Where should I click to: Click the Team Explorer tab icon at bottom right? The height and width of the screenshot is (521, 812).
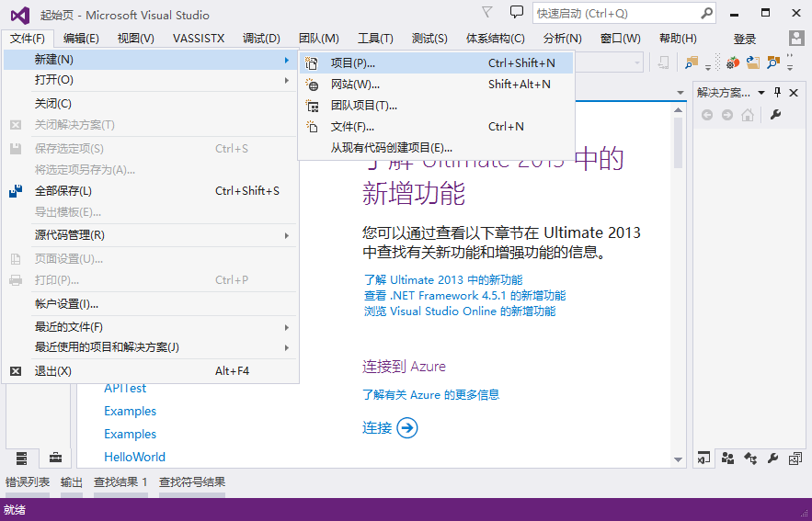(x=727, y=458)
